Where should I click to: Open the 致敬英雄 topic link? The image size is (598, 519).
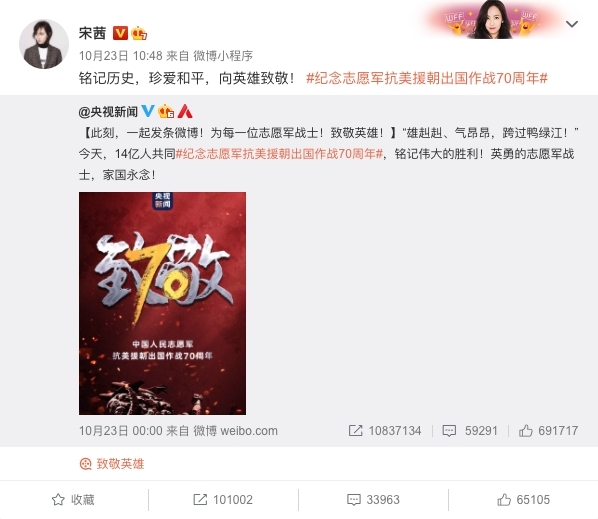112,464
